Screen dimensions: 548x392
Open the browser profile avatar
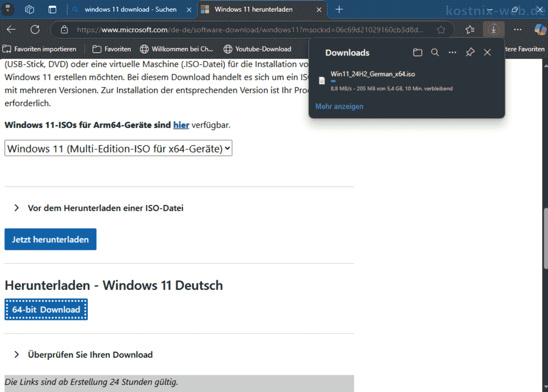[x=7, y=9]
